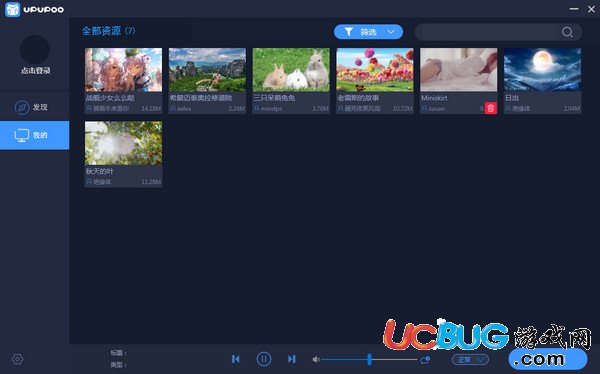Open settings via the gear icon
The width and height of the screenshot is (600, 374).
(18, 359)
